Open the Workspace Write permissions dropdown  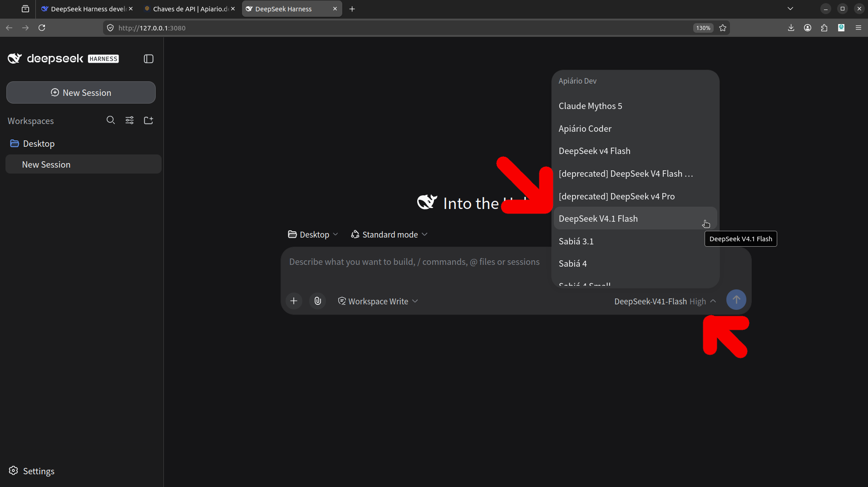[x=378, y=301]
